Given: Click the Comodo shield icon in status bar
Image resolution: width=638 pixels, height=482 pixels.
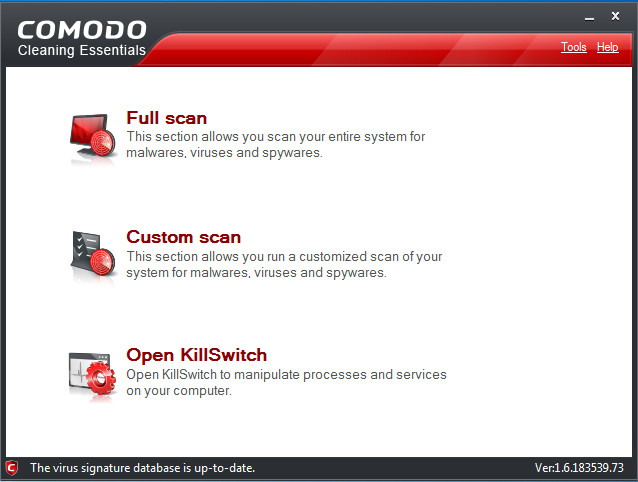Looking at the screenshot, I should 12,468.
